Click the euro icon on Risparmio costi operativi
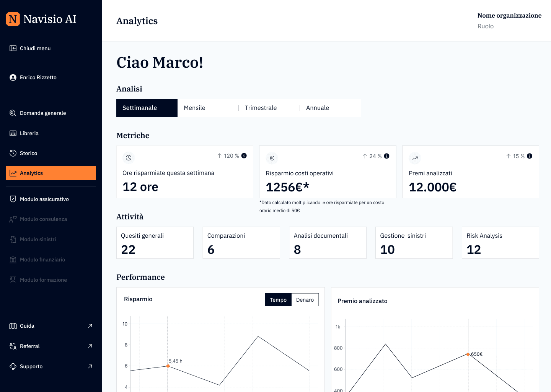The width and height of the screenshot is (551, 392). [272, 158]
